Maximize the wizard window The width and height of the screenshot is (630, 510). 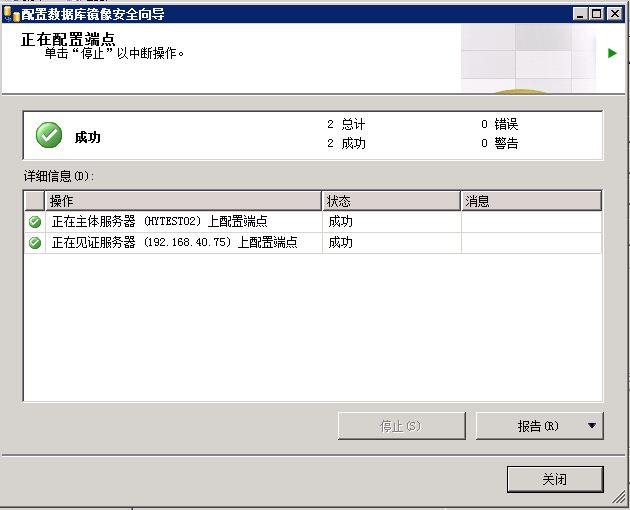click(x=597, y=14)
